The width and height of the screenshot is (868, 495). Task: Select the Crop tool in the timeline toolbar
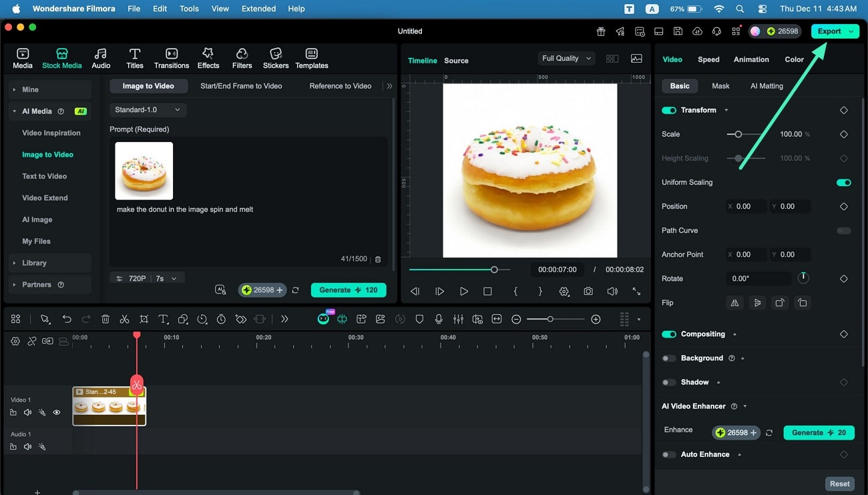(x=144, y=319)
